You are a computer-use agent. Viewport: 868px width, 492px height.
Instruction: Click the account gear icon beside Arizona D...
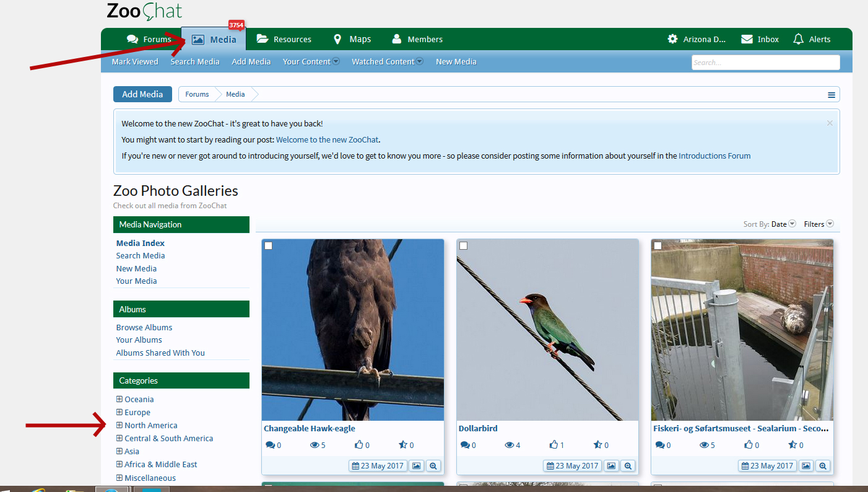(x=672, y=39)
